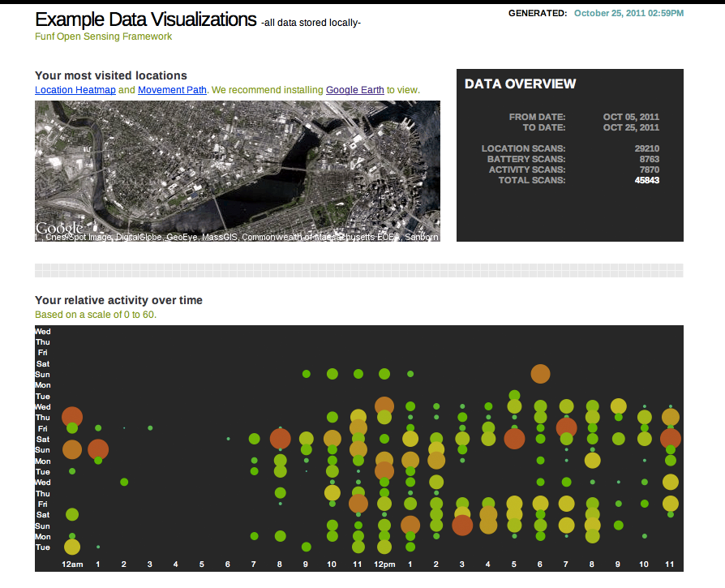This screenshot has width=725, height=588.
Task: Click the 12am hour label on the axis
Action: pyautogui.click(x=71, y=563)
